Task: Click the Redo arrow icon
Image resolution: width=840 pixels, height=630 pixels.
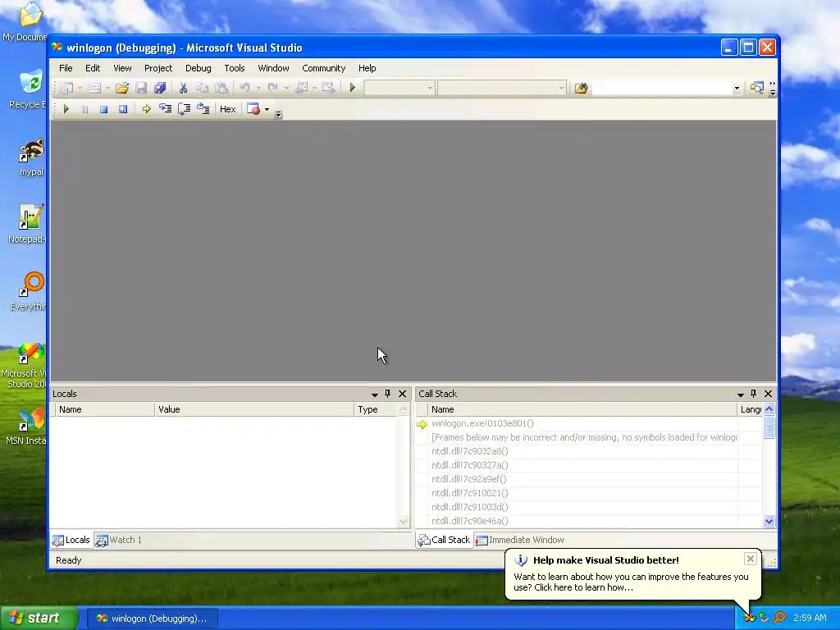Action: coord(272,88)
